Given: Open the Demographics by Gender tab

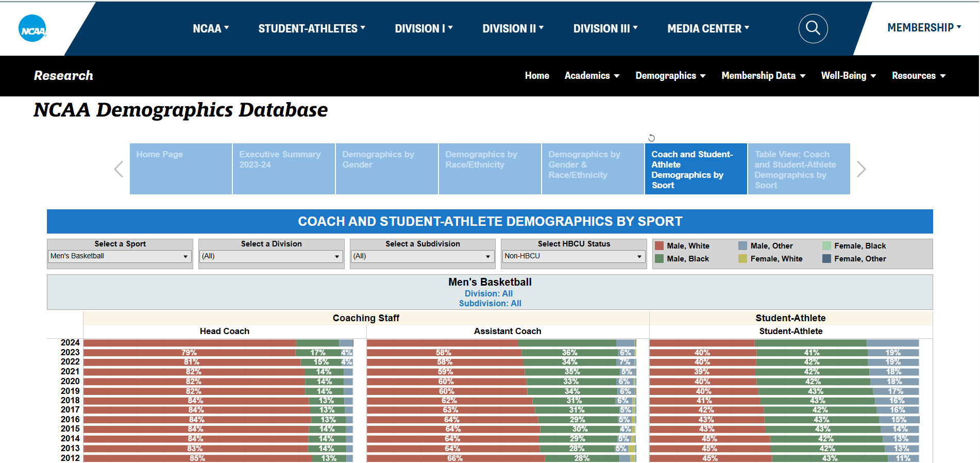Looking at the screenshot, I should (387, 169).
